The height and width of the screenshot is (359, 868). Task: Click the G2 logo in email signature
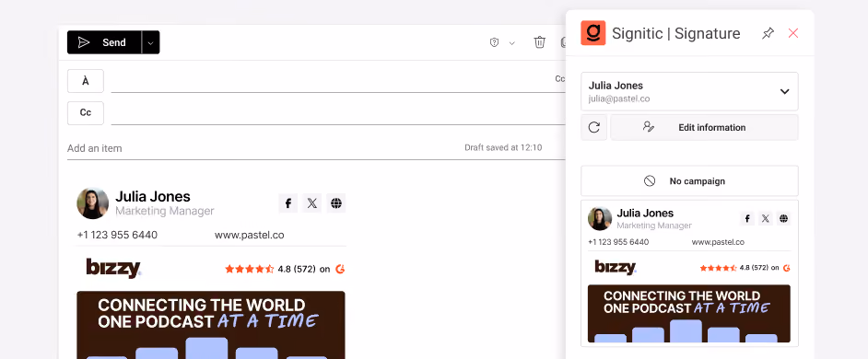coord(340,269)
